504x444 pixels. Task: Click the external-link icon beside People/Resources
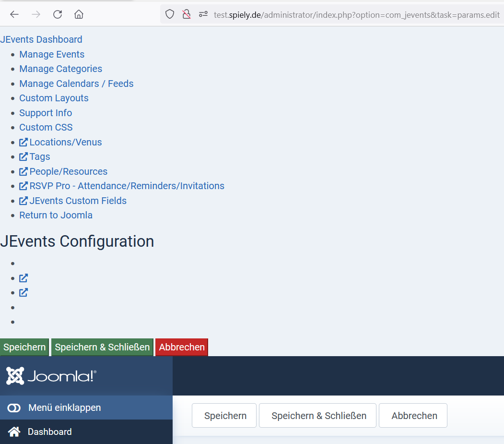pos(23,171)
